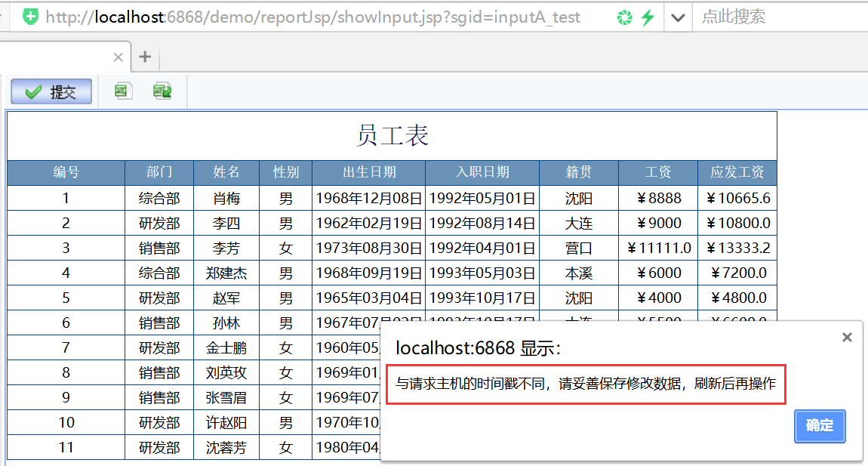Select the 入职日期 column header
The image size is (868, 466).
(x=482, y=172)
